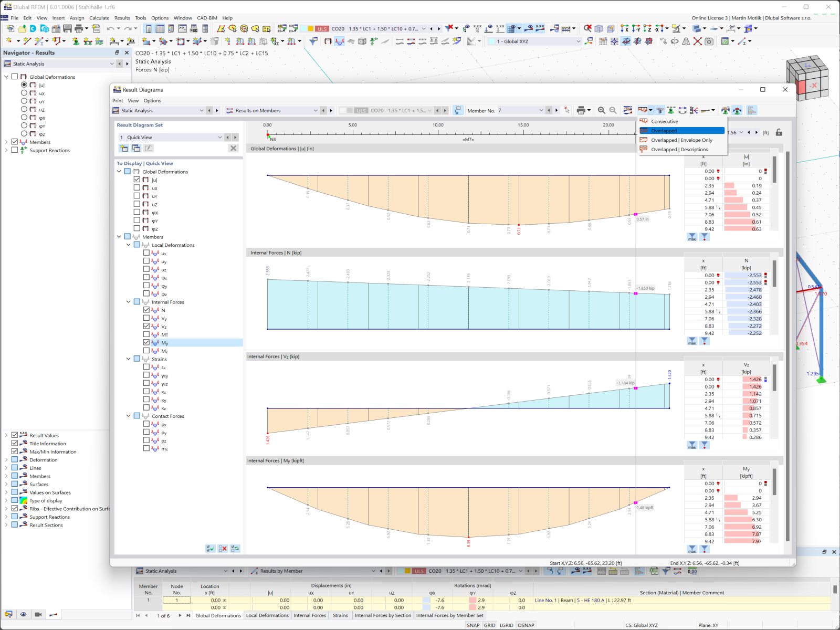Open the Options menu in Result Diagrams
This screenshot has width=840, height=630.
tap(152, 100)
